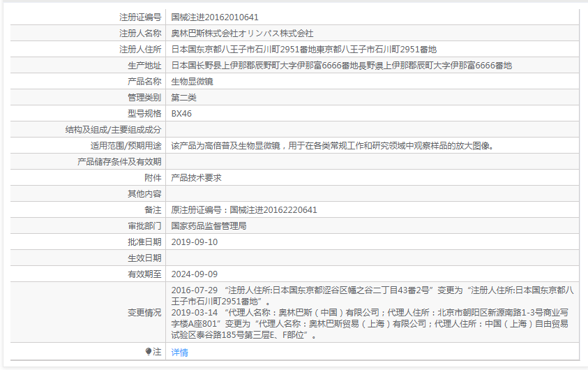Click the 生效日期 row label

pos(144,258)
